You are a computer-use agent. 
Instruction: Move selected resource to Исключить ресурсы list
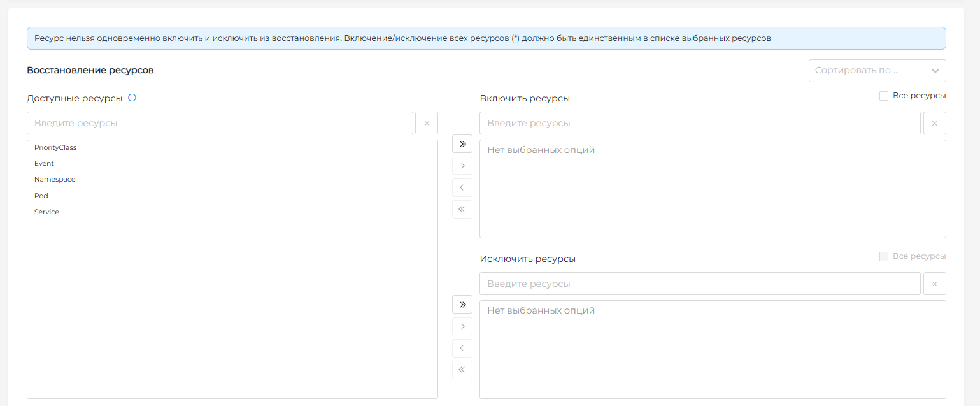click(x=462, y=326)
